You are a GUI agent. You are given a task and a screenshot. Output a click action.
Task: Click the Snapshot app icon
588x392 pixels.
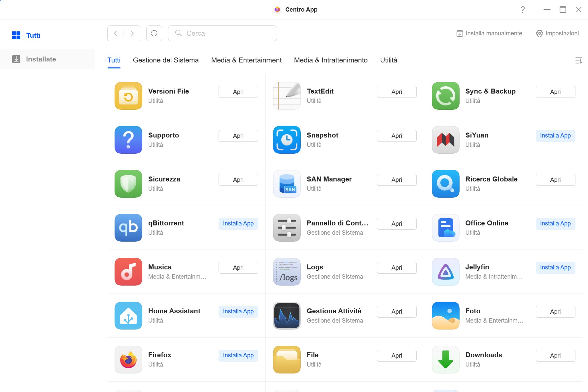(x=287, y=140)
